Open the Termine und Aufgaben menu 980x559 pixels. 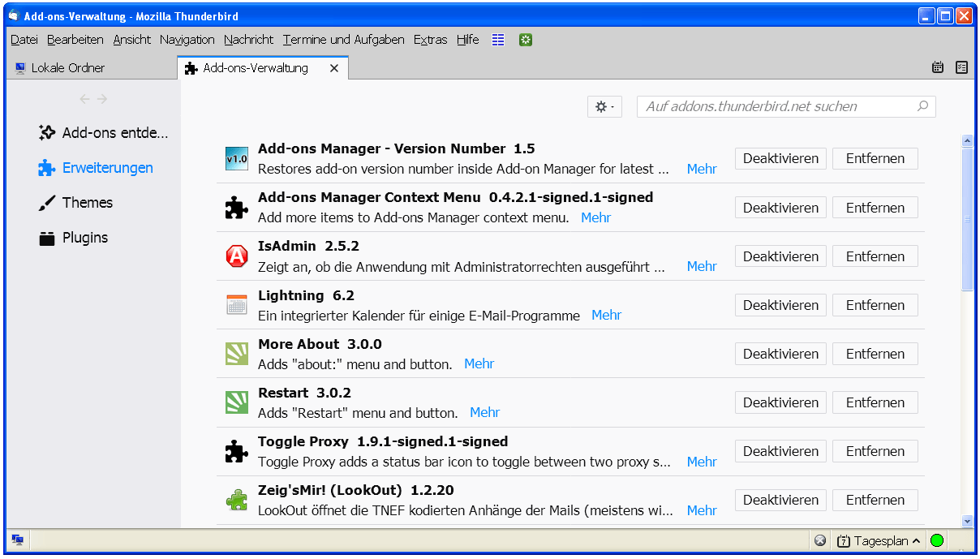pos(344,40)
